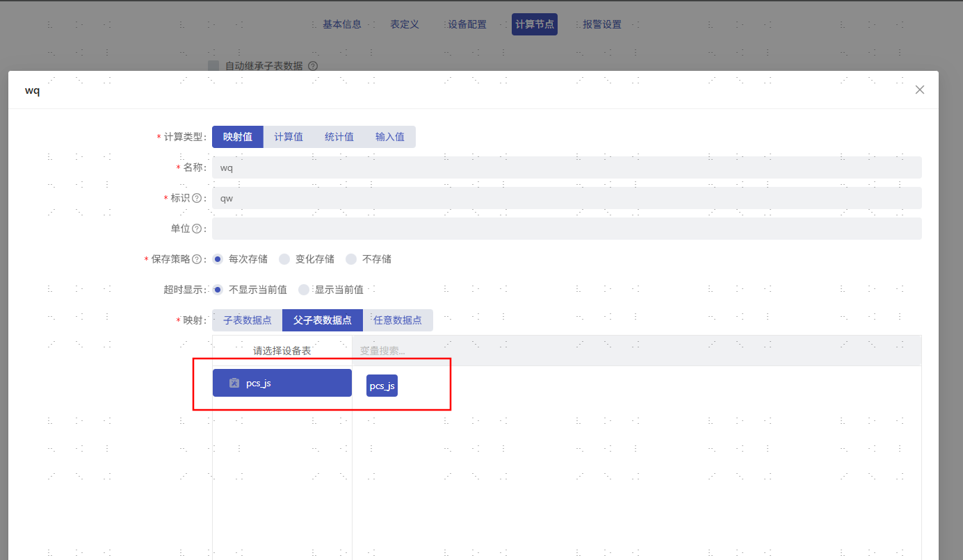Open 报警设置 tab in background page

[x=602, y=24]
